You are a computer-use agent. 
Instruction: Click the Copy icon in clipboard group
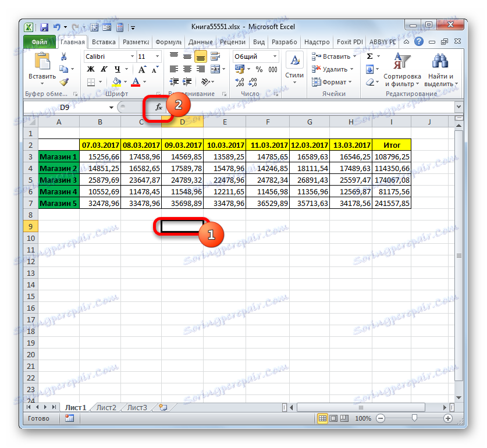(63, 69)
